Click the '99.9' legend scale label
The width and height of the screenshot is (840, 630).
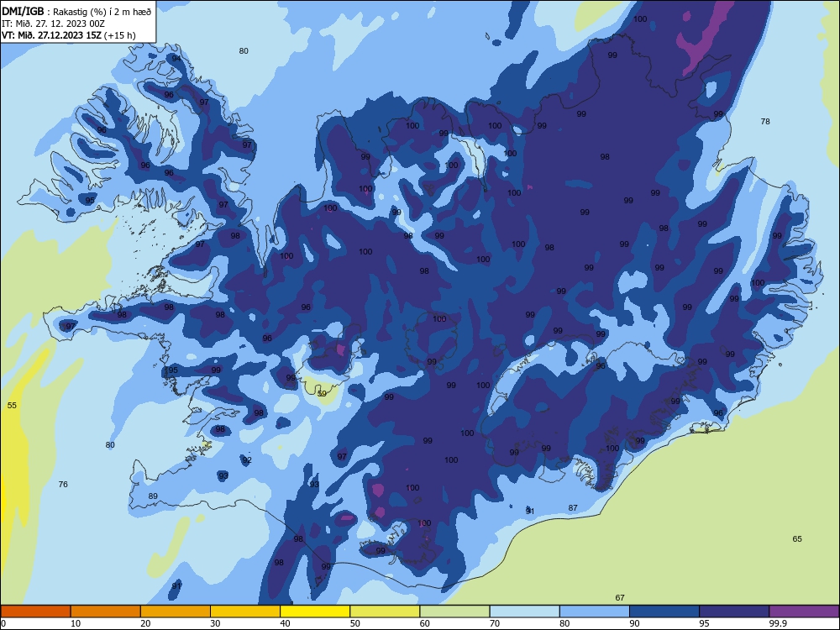pyautogui.click(x=778, y=623)
